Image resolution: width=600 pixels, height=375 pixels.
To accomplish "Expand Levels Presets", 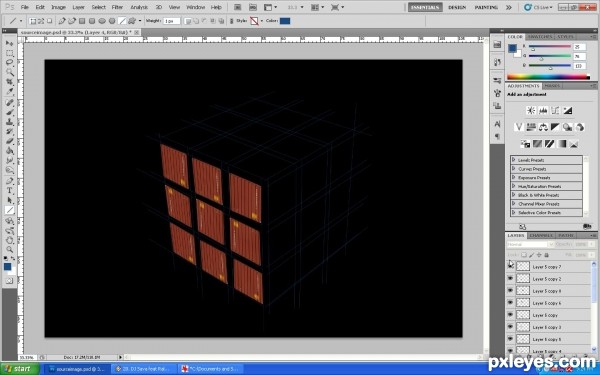I will pos(514,160).
